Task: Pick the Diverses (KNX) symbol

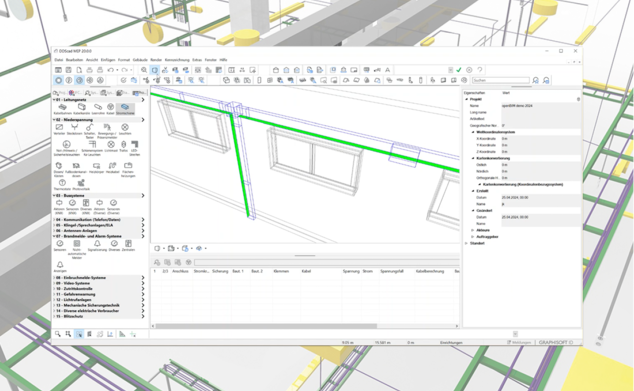Action: 86,203
